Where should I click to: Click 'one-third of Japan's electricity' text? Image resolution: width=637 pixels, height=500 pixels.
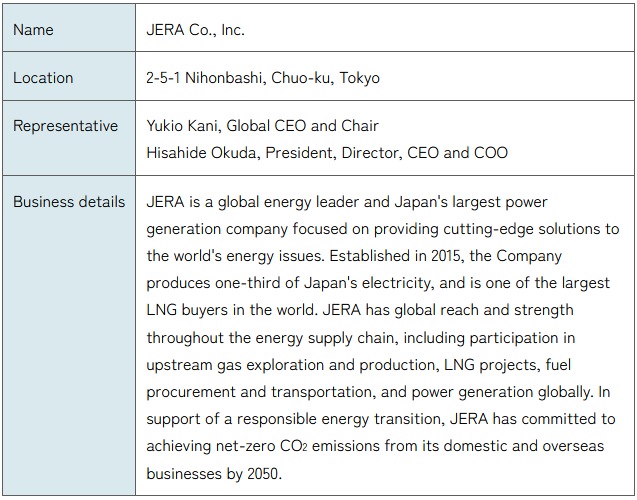[323, 283]
